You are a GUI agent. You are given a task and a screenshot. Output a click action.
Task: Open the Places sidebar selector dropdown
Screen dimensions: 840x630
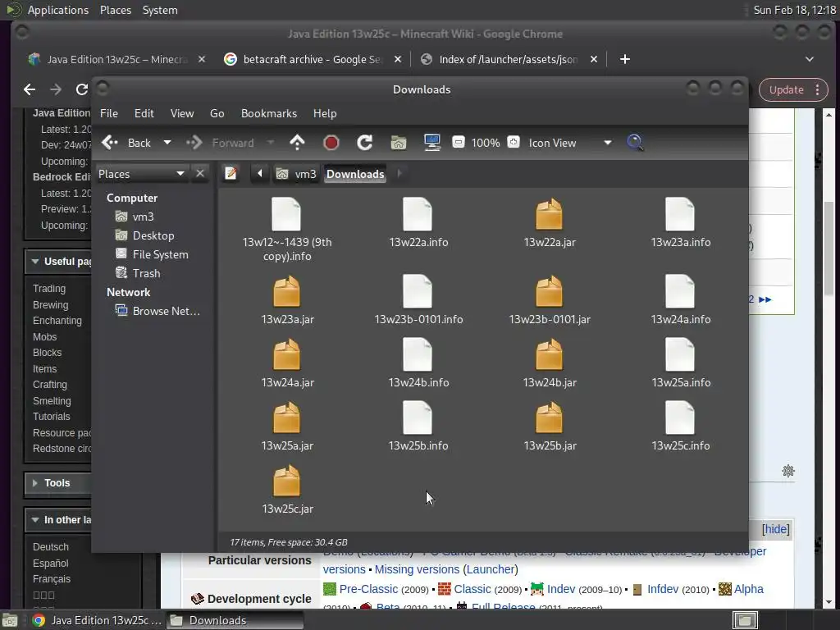tap(142, 174)
